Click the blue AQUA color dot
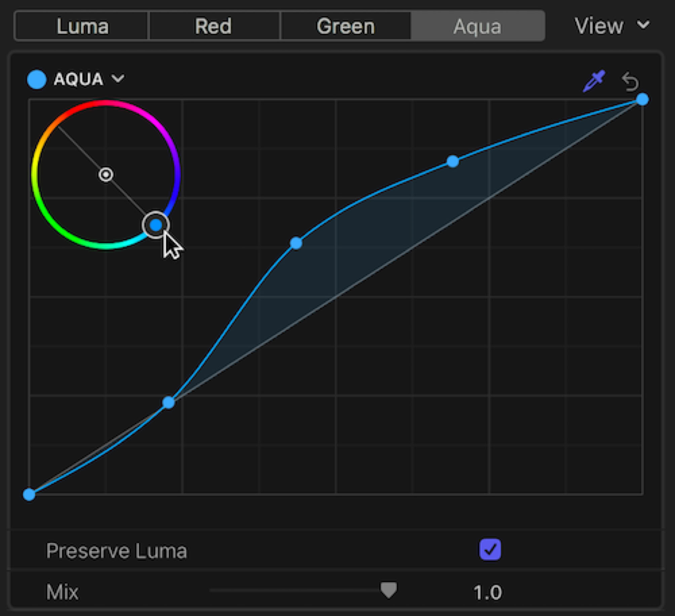Viewport: 675px width, 616px height. click(37, 80)
